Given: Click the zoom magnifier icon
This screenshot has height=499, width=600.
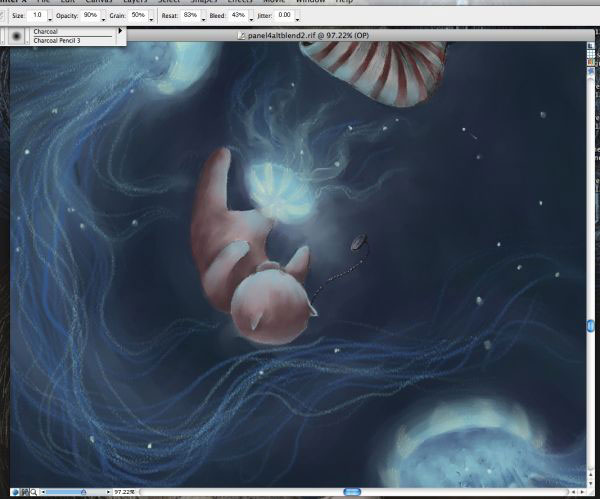Looking at the screenshot, I should (34, 492).
